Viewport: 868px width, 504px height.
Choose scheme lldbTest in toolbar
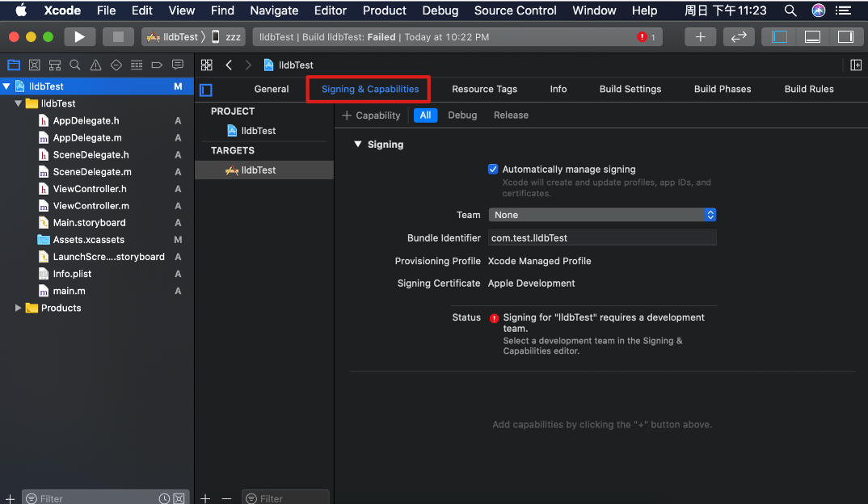pyautogui.click(x=173, y=37)
